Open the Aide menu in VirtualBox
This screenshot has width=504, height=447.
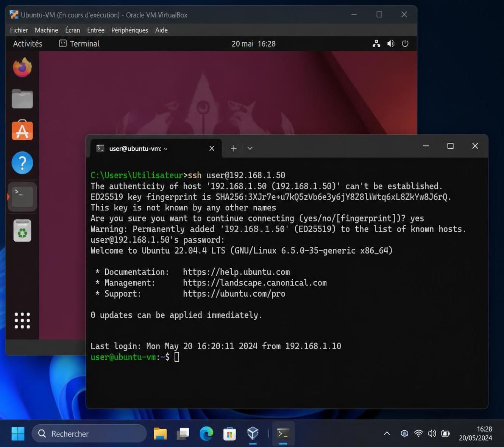pos(161,30)
